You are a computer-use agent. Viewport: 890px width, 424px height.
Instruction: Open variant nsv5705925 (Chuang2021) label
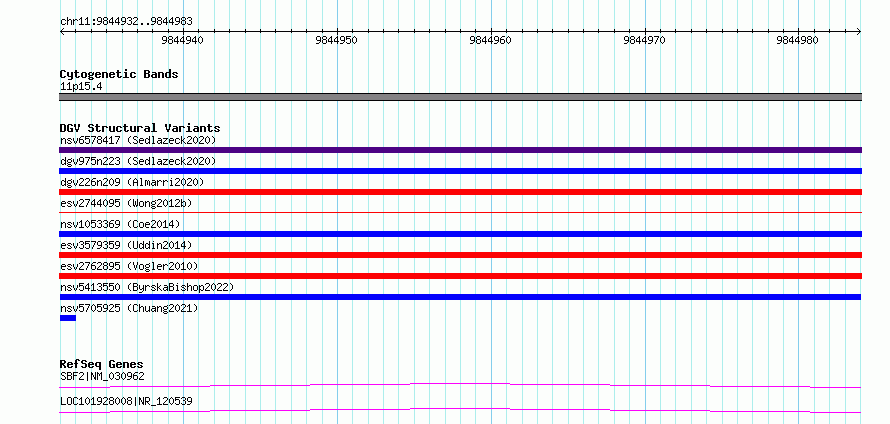tap(129, 308)
